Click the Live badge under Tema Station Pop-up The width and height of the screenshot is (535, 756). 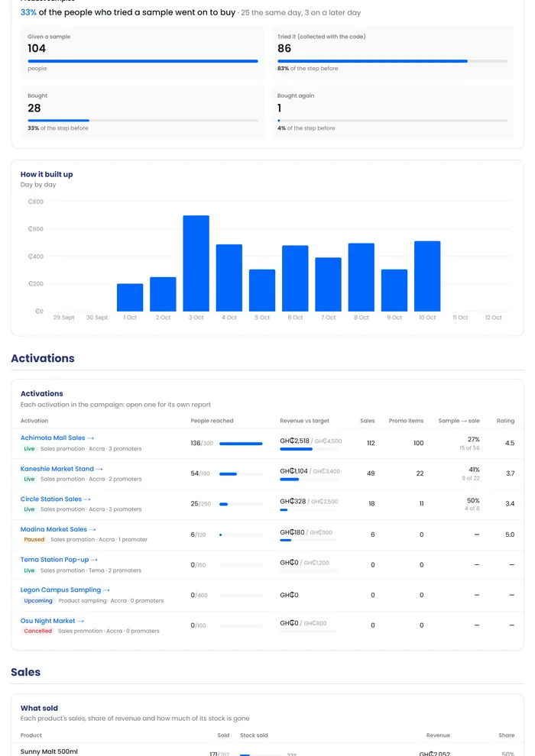tap(30, 570)
